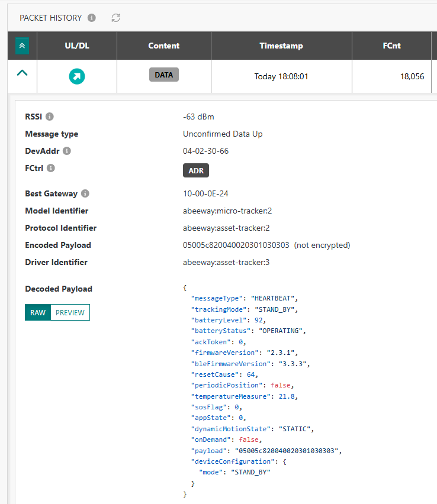Click the encoded payload hex value
This screenshot has width=437, height=504.
coord(236,245)
